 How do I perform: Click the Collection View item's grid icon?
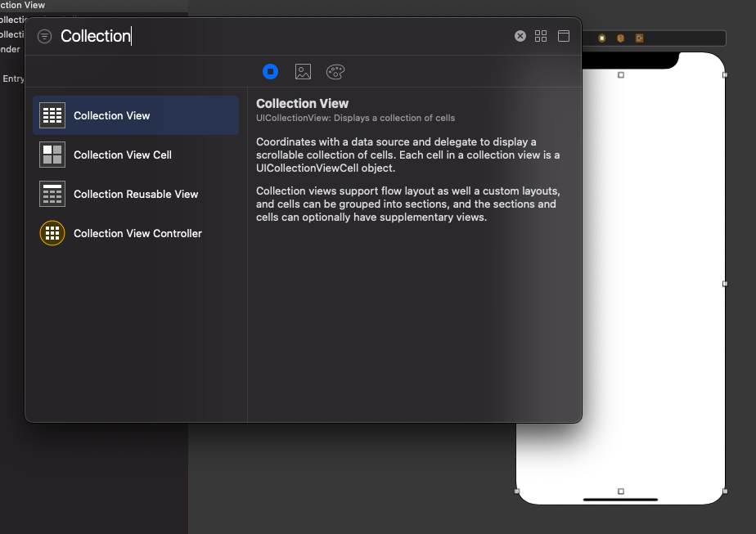tap(52, 115)
